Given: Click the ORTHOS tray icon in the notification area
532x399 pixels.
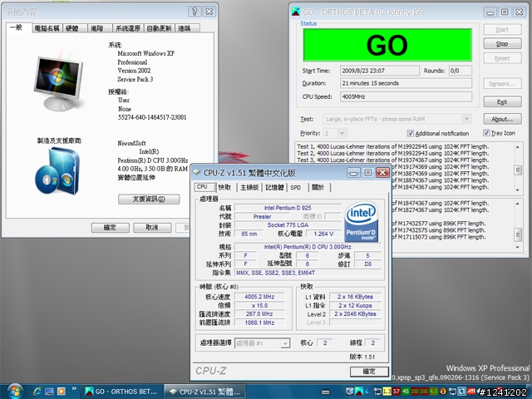Looking at the screenshot, I should click(358, 392).
